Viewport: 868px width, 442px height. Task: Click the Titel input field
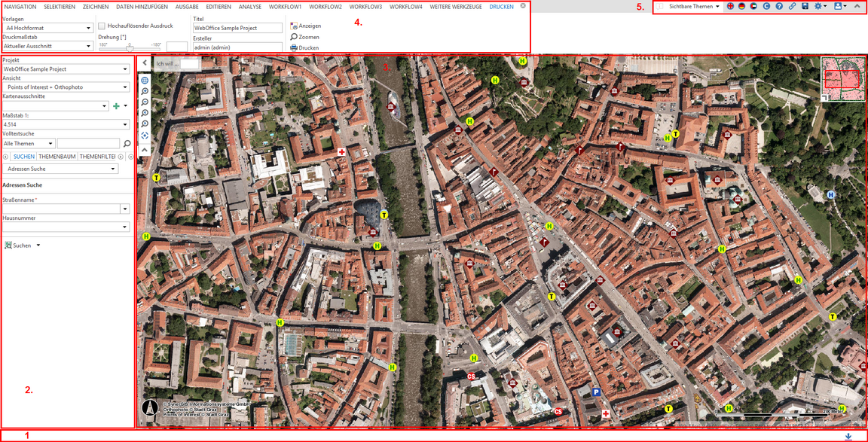[x=237, y=28]
